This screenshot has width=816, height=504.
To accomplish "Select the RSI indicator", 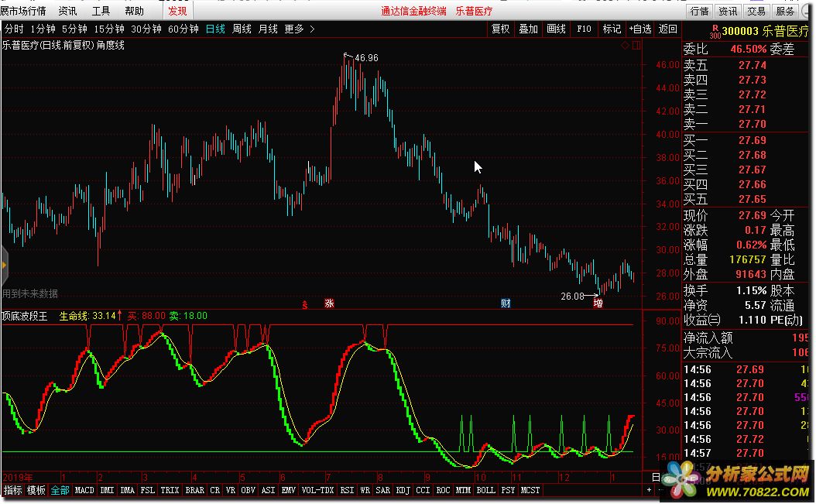I will click(x=347, y=491).
